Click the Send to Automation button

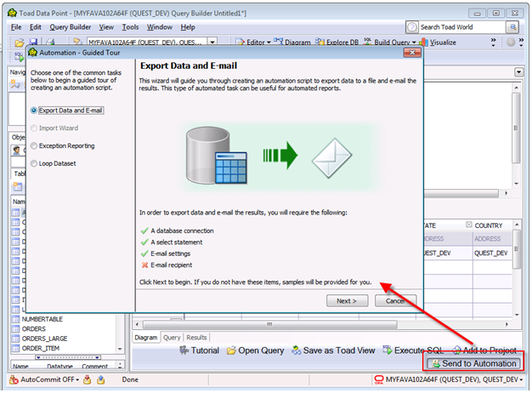pos(473,363)
